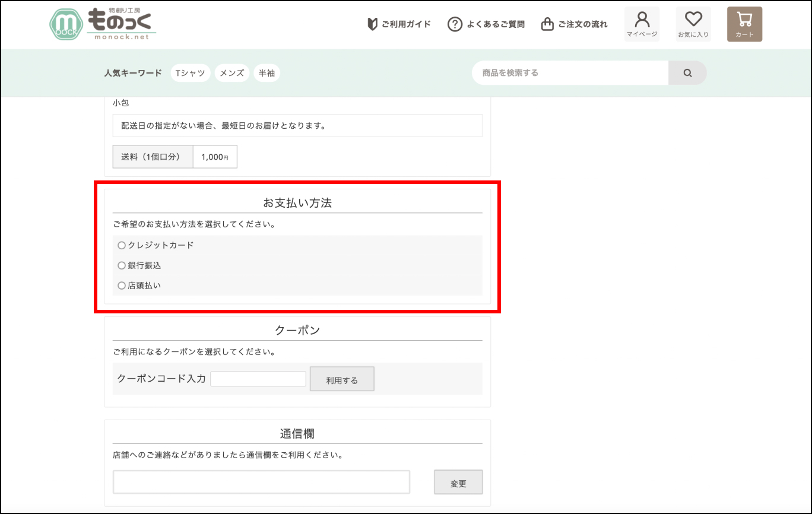Click the Tシャツ keyword tag
The image size is (812, 514).
point(190,73)
